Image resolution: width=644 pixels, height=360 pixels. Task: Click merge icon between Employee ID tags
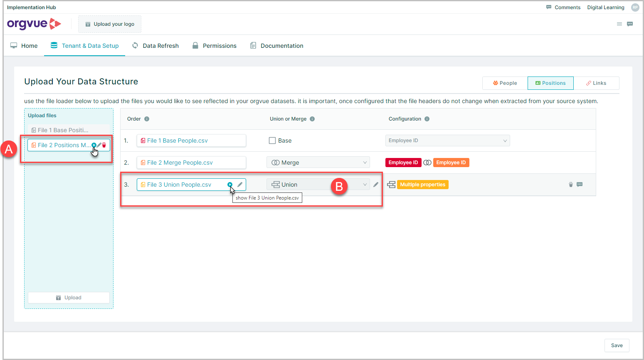427,163
